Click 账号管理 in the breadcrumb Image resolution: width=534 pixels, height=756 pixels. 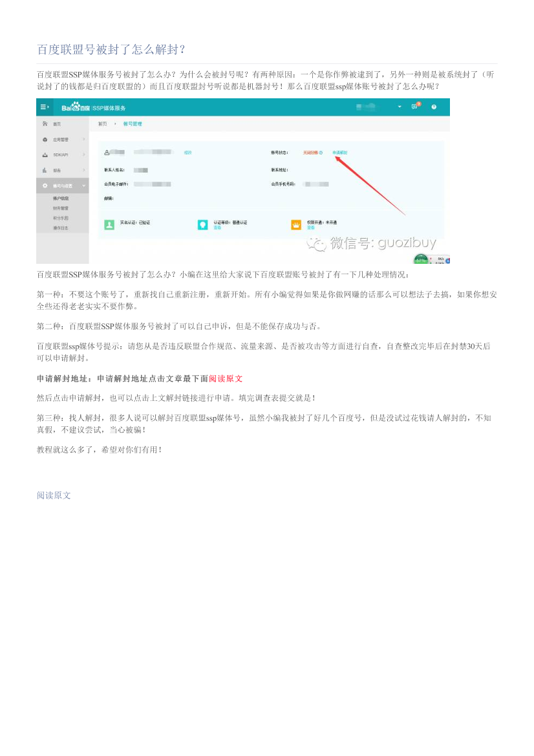(133, 124)
